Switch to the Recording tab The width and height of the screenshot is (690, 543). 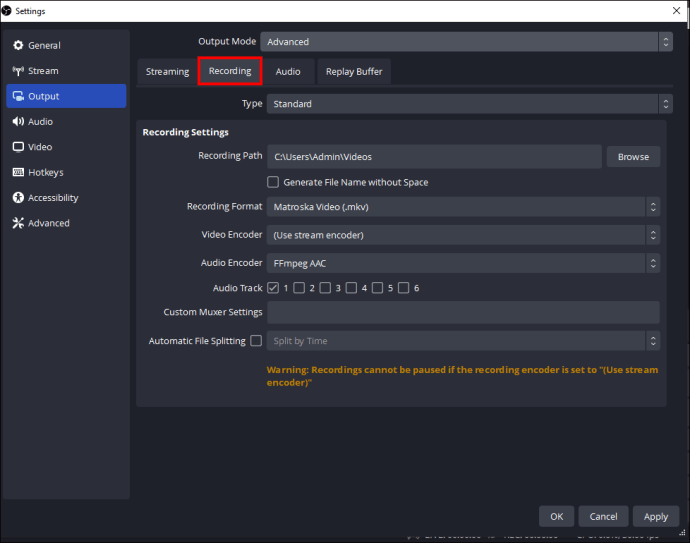click(x=230, y=71)
